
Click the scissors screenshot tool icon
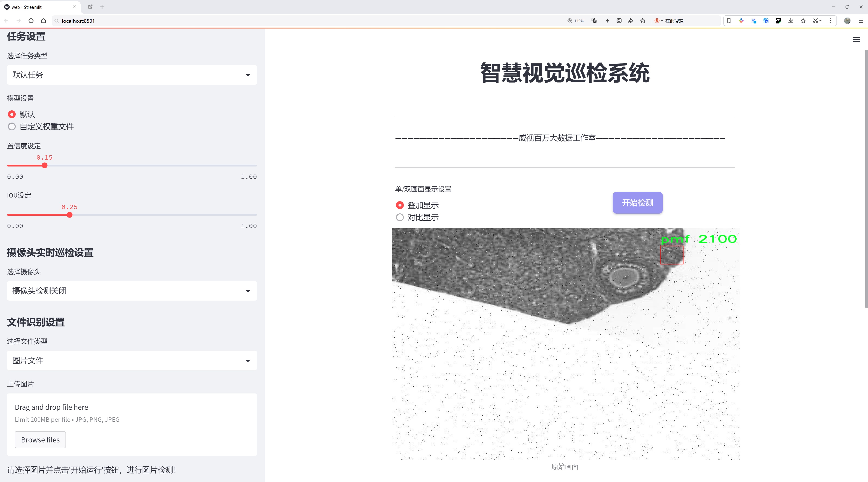(815, 21)
